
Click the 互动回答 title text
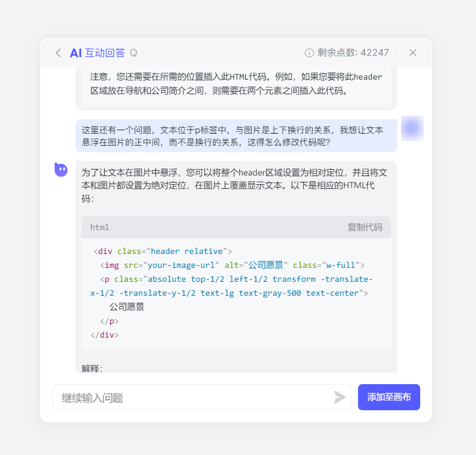pyautogui.click(x=105, y=53)
